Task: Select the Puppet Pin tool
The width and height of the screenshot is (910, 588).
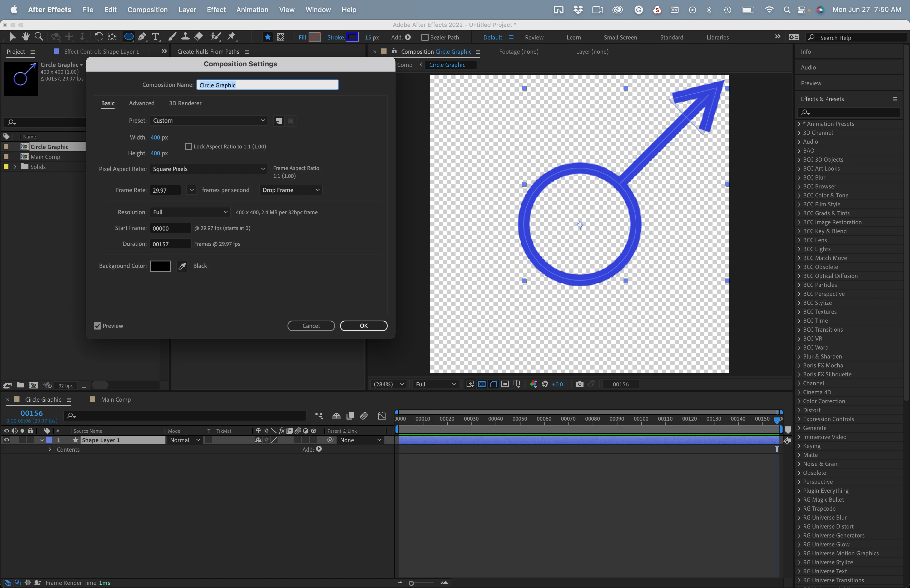Action: point(231,37)
